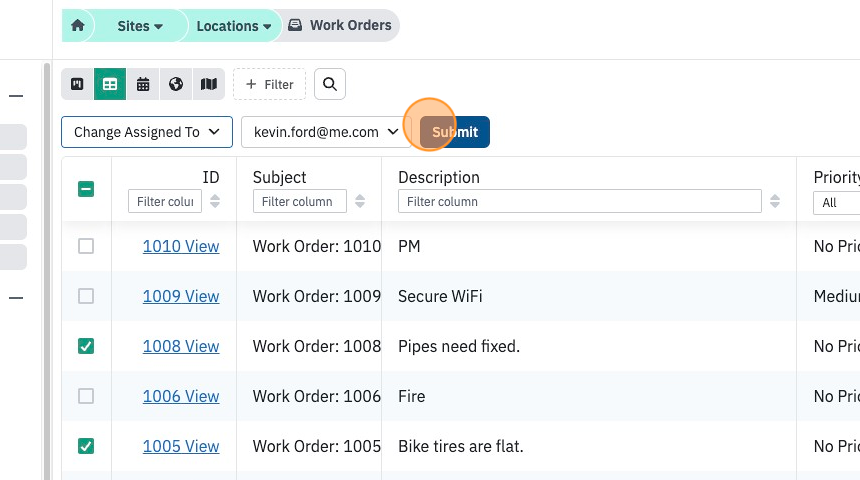This screenshot has height=480, width=860.
Task: Toggle the select-all header checkbox
Action: 86,189
